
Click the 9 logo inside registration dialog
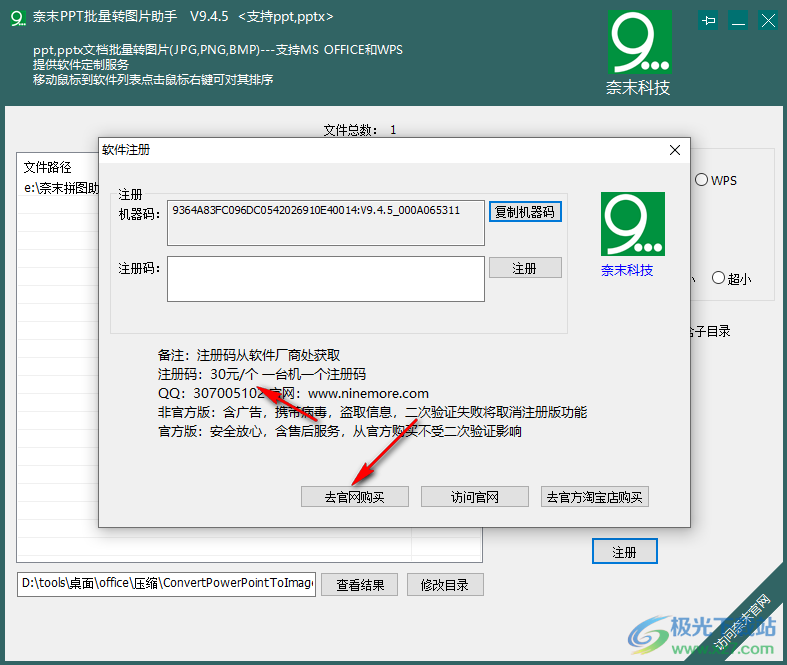[632, 224]
